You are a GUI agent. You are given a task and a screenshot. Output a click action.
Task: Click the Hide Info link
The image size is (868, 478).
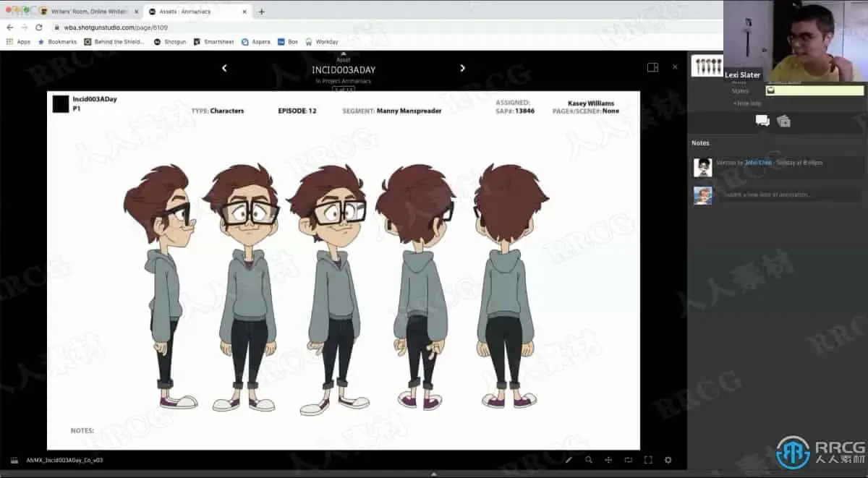point(747,103)
